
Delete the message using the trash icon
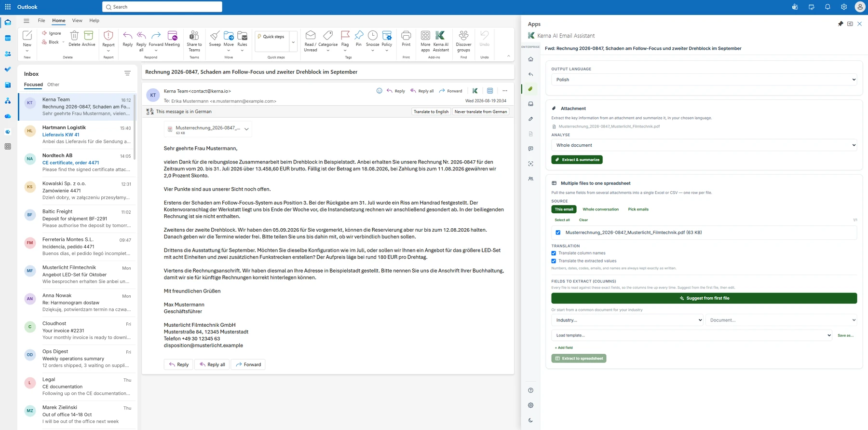[x=74, y=36]
